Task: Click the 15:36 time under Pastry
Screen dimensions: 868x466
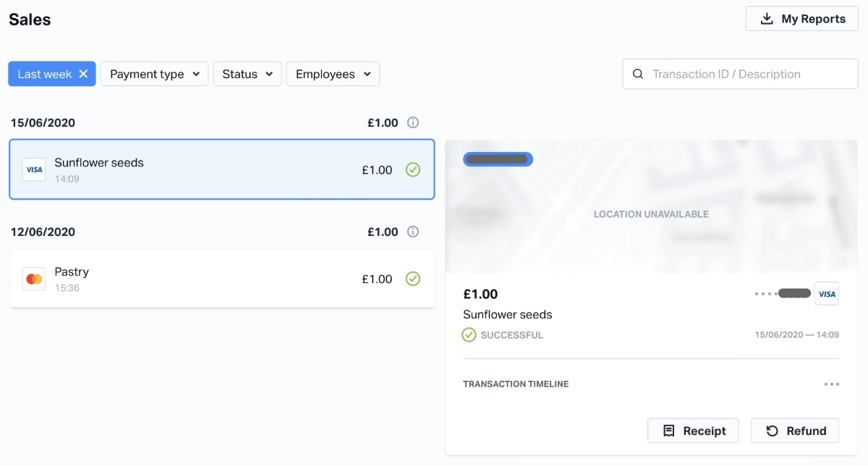Action: (x=67, y=288)
